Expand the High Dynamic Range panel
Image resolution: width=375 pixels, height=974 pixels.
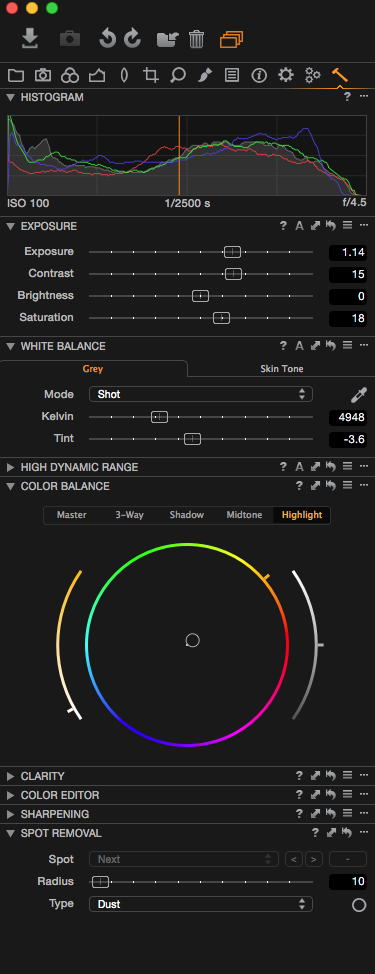[11, 467]
